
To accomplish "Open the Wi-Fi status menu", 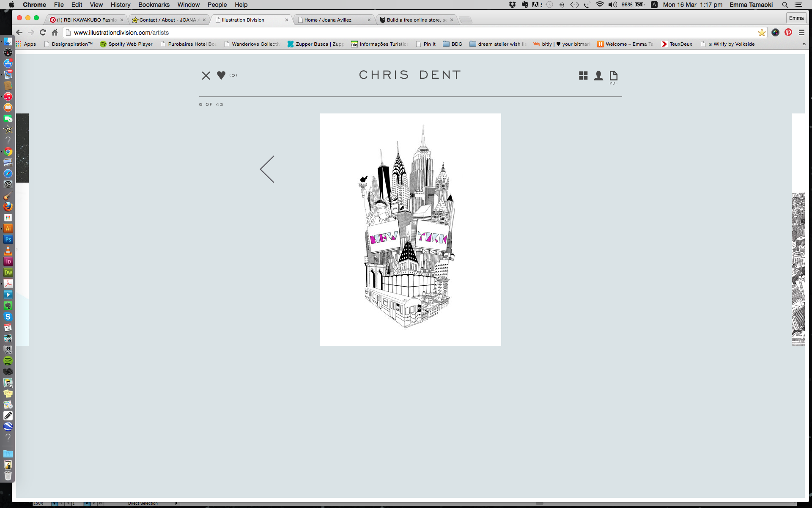I will pos(600,5).
